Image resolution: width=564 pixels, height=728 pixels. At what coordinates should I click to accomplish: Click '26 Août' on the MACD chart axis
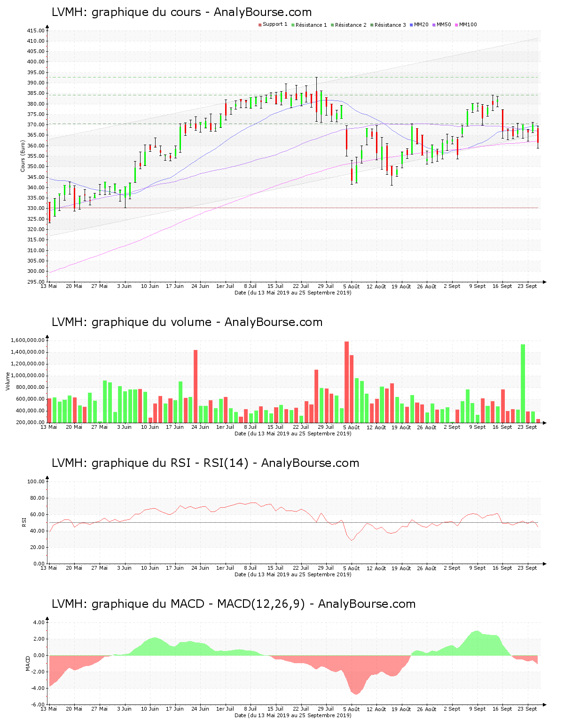(427, 709)
